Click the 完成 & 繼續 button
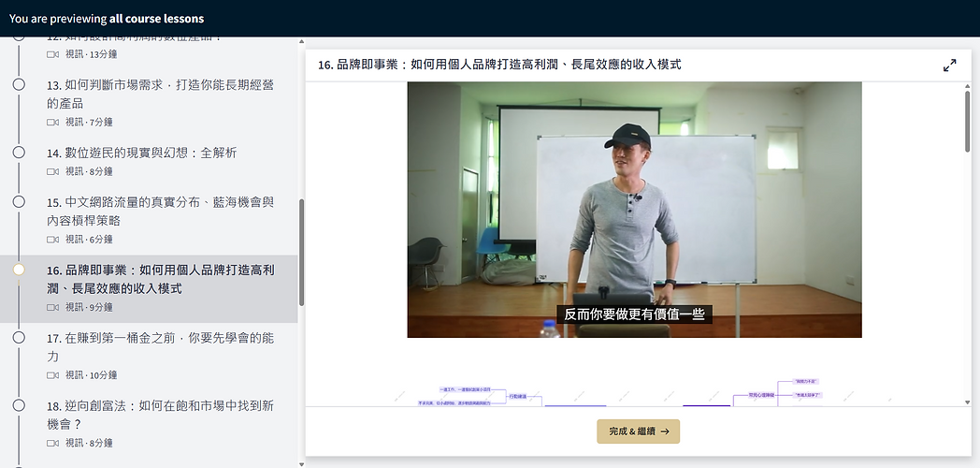The height and width of the screenshot is (468, 980). coord(638,431)
